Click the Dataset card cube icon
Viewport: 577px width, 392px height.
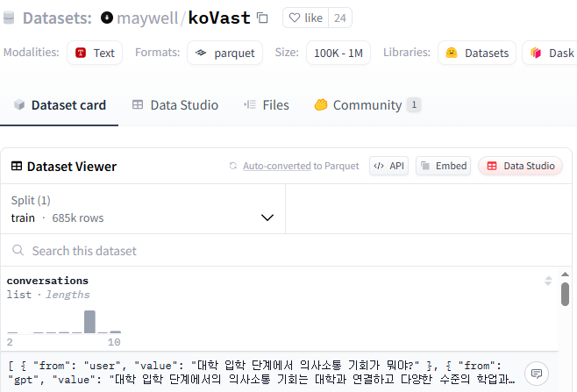[x=19, y=105]
